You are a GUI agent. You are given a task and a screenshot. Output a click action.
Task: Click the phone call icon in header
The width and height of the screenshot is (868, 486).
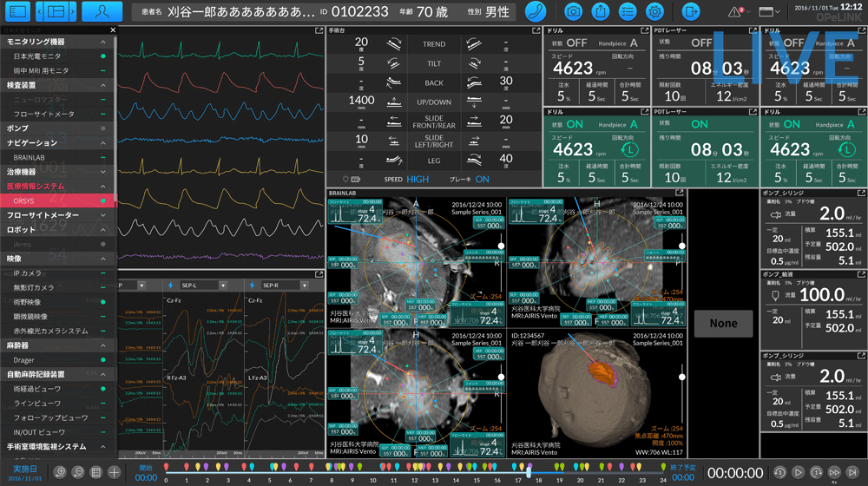(x=535, y=11)
